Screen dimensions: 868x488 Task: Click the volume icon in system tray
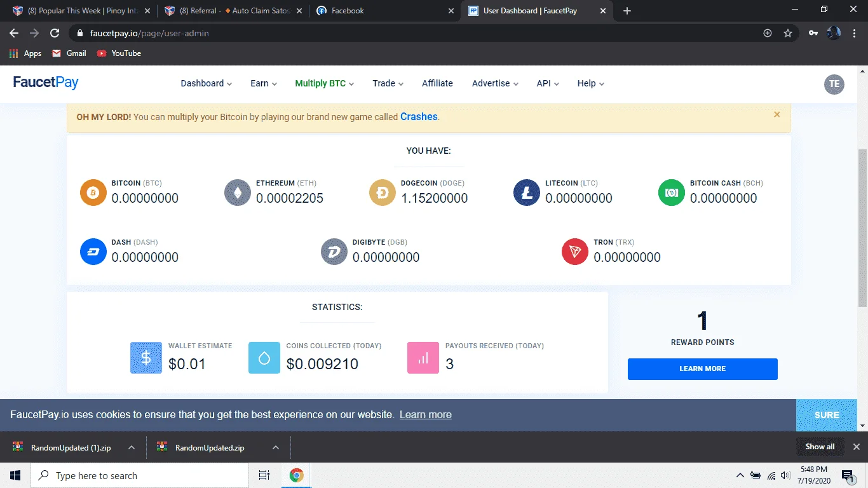click(x=785, y=475)
